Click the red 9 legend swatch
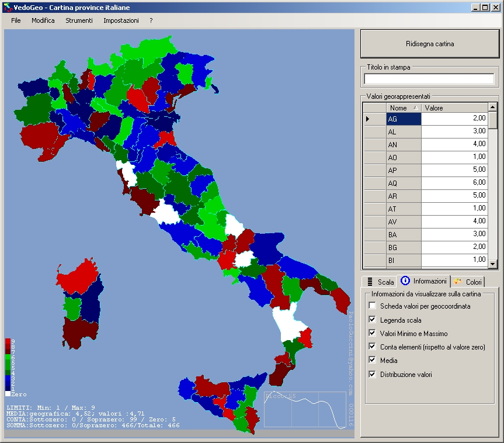This screenshot has width=504, height=443. coord(8,341)
